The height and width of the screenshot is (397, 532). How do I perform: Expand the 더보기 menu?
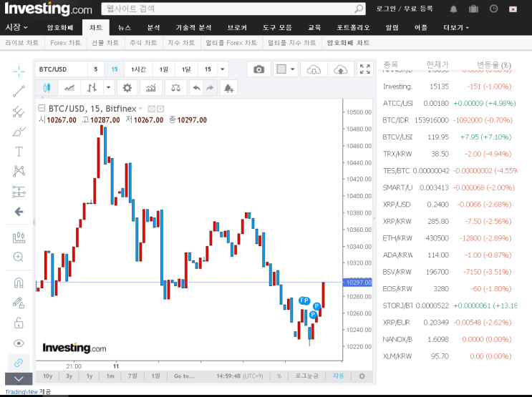coord(456,27)
